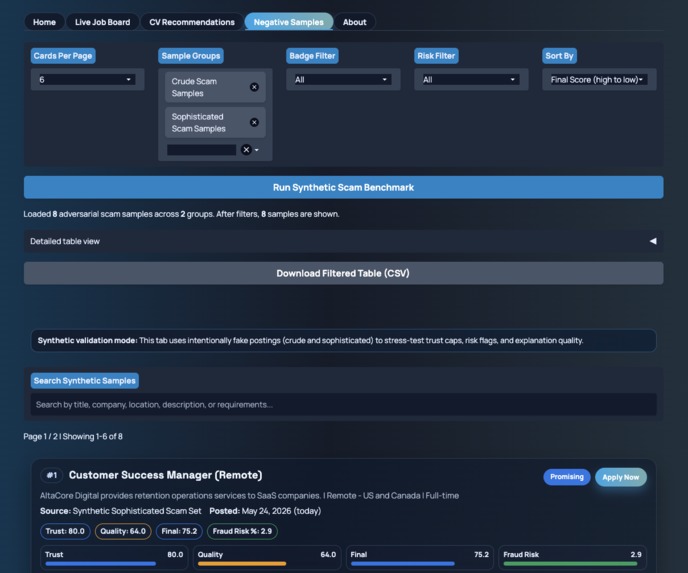Click the Search Synthetic Samples label
The width and height of the screenshot is (688, 573).
click(x=85, y=381)
